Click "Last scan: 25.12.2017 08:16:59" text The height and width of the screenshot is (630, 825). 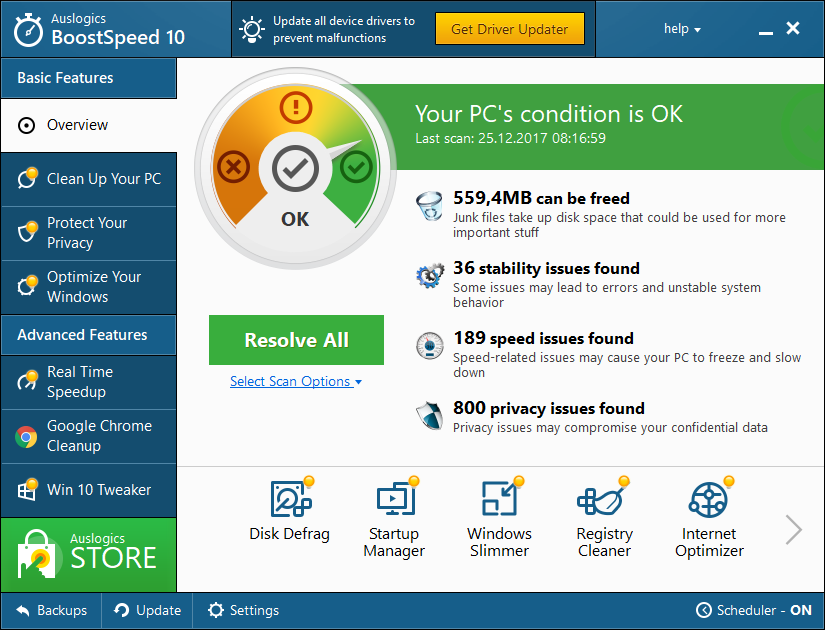click(510, 138)
